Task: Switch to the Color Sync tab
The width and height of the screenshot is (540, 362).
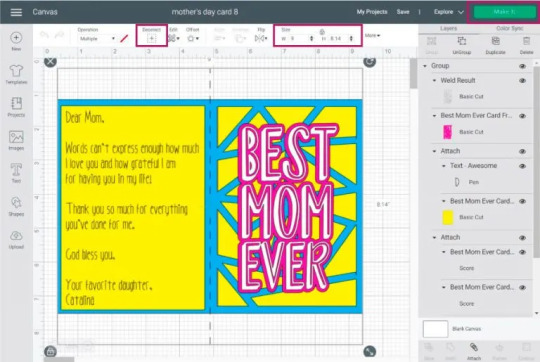Action: 510,28
